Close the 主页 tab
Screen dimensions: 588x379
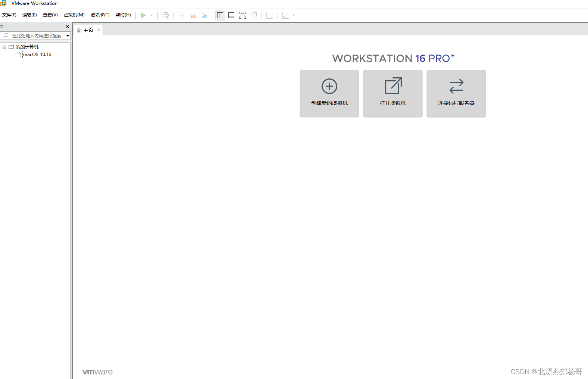click(99, 30)
